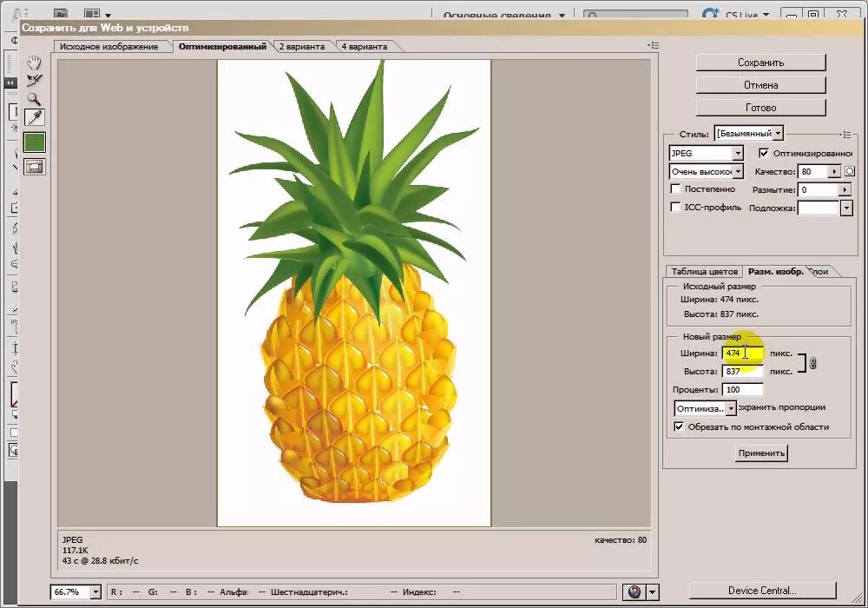Click the round icon beside Качество
868x608 pixels.
point(850,172)
